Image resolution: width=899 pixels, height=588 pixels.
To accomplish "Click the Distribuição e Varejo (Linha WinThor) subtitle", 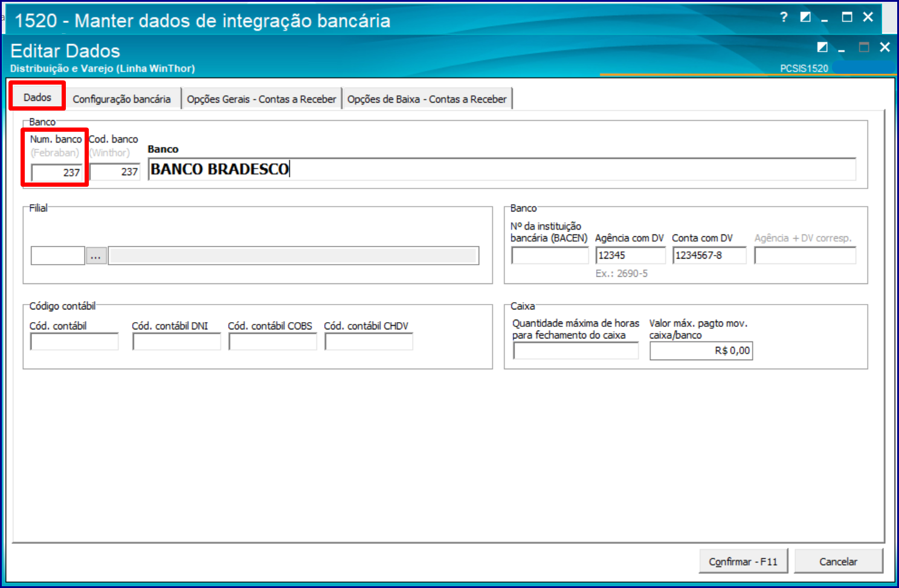I will click(103, 68).
